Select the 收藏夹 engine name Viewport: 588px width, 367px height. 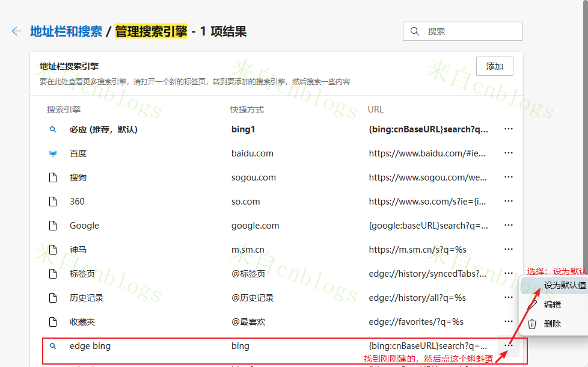pos(82,322)
